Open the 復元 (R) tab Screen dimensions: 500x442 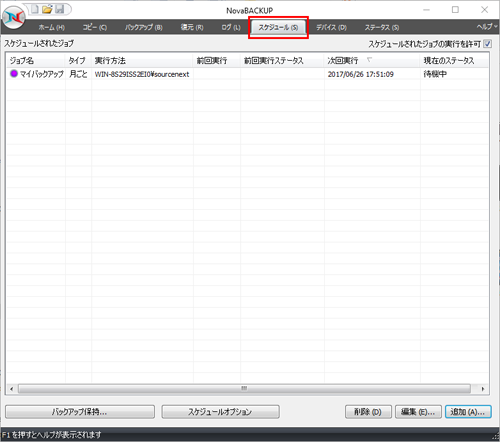click(192, 27)
